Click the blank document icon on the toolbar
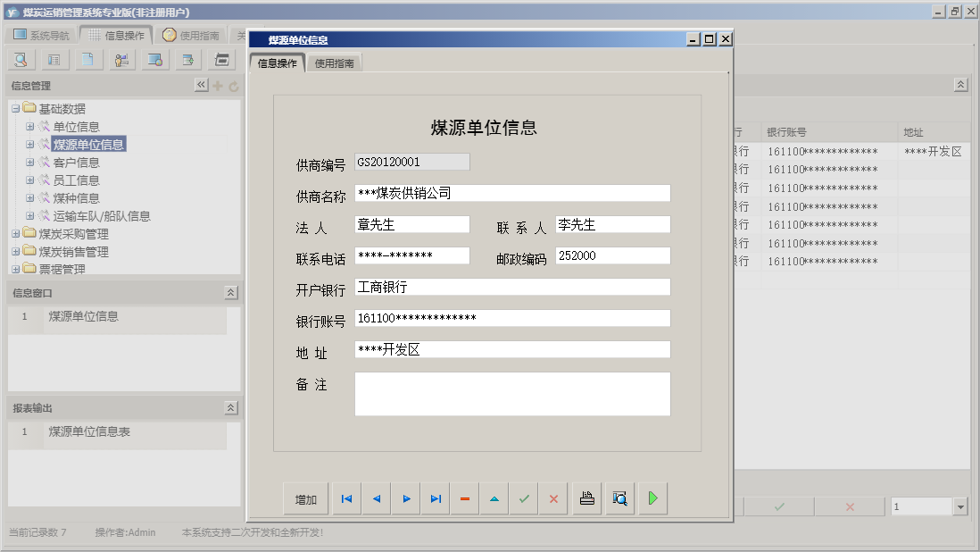 [x=87, y=59]
